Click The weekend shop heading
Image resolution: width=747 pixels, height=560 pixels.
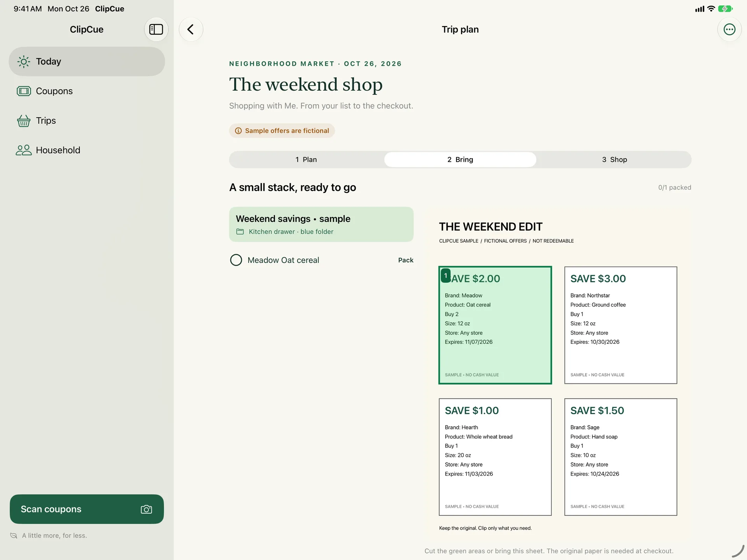[306, 84]
